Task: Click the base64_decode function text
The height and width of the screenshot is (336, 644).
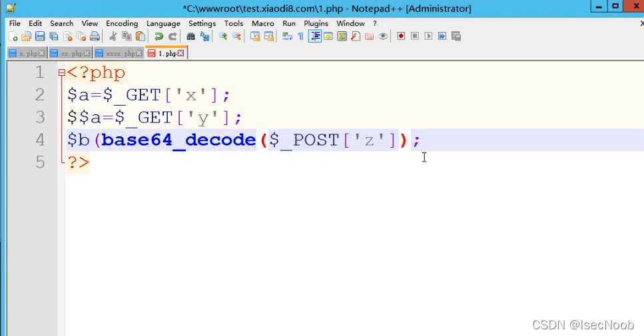Action: (178, 140)
